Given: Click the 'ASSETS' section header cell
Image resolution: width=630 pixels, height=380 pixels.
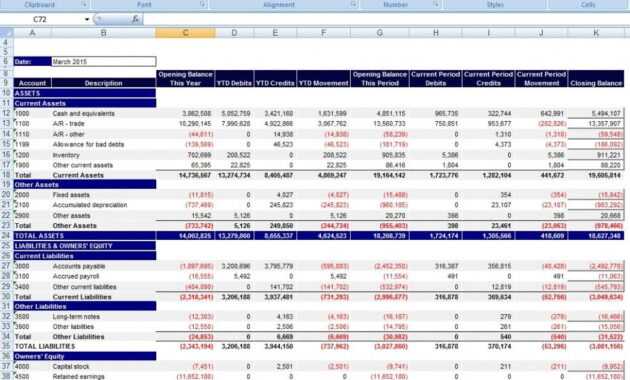Looking at the screenshot, I should (x=84, y=93).
